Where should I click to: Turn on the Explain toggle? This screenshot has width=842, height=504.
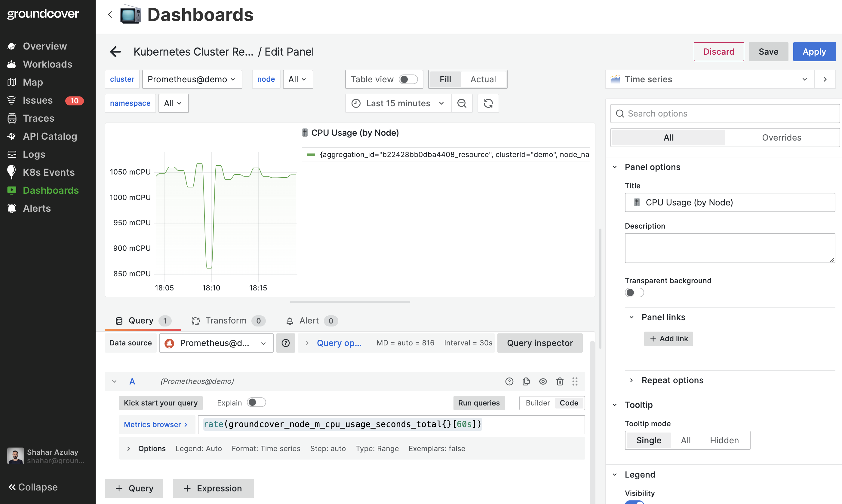click(x=256, y=402)
